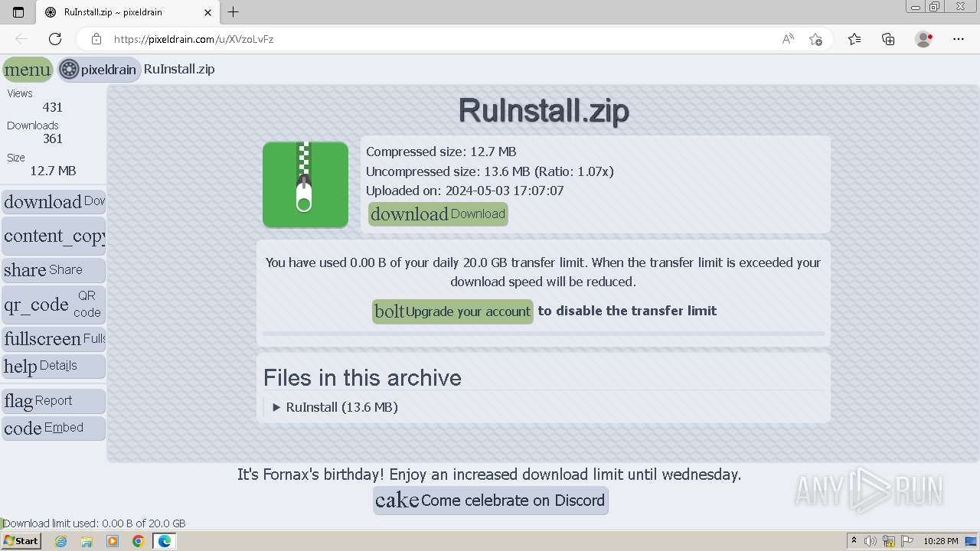Image resolution: width=980 pixels, height=551 pixels.
Task: Click the Downloads count 361
Action: pyautogui.click(x=52, y=139)
